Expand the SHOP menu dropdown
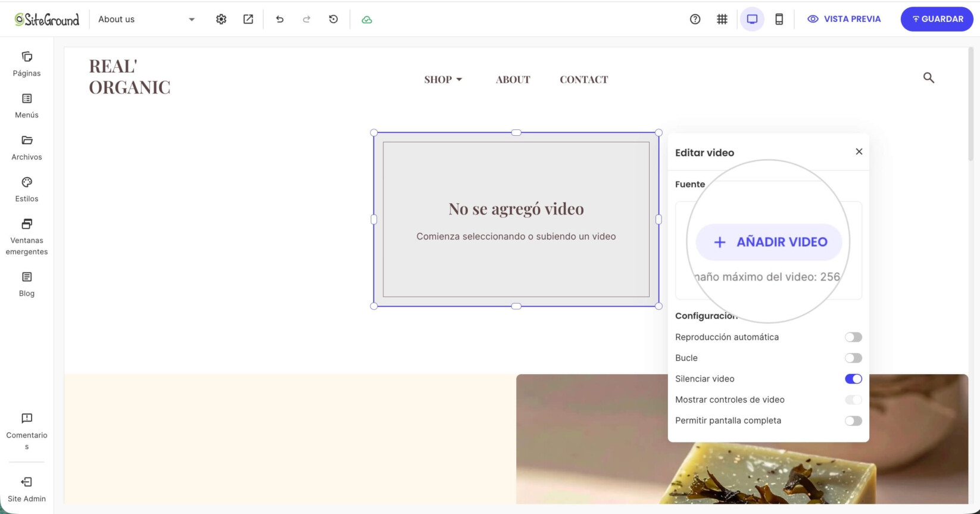Viewport: 980px width, 514px height. point(443,79)
